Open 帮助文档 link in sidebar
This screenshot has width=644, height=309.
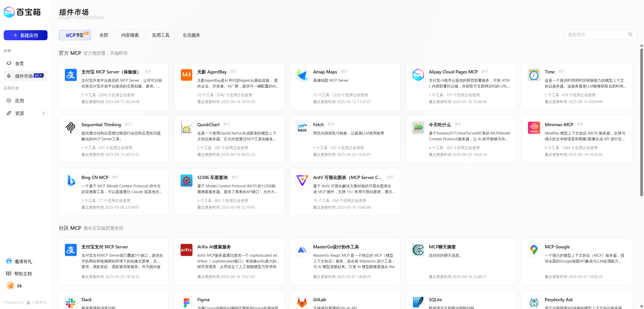[x=23, y=274]
